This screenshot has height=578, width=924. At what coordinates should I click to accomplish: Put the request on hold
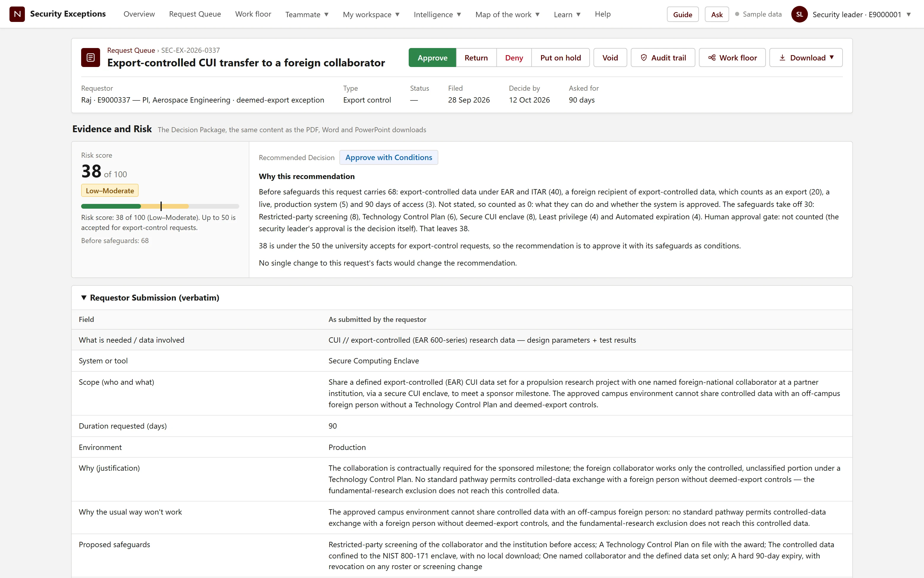(x=561, y=58)
